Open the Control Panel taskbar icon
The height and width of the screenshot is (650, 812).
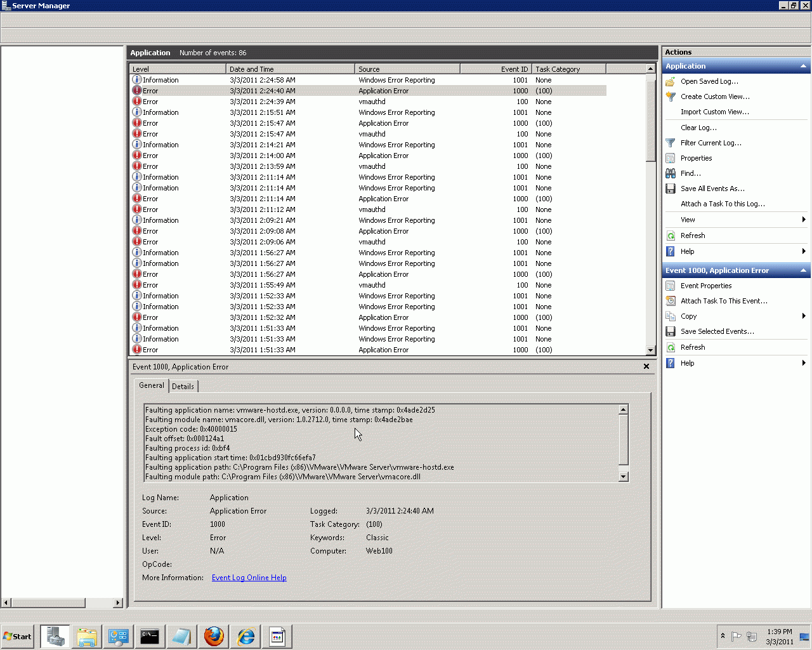tap(119, 636)
